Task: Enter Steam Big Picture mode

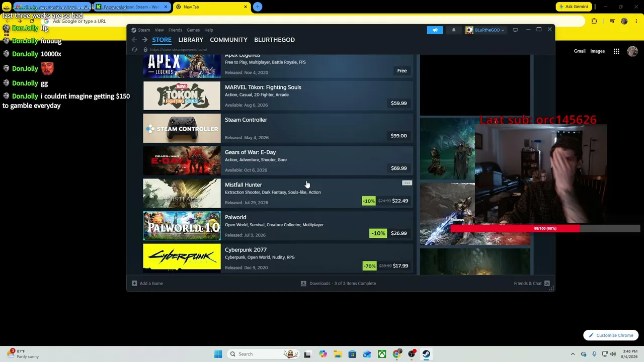Action: tap(515, 30)
